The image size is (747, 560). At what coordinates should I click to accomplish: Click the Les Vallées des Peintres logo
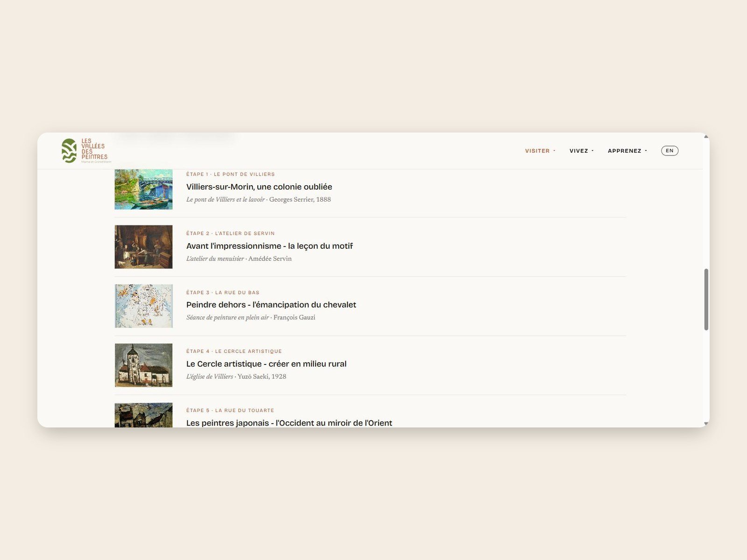(86, 151)
